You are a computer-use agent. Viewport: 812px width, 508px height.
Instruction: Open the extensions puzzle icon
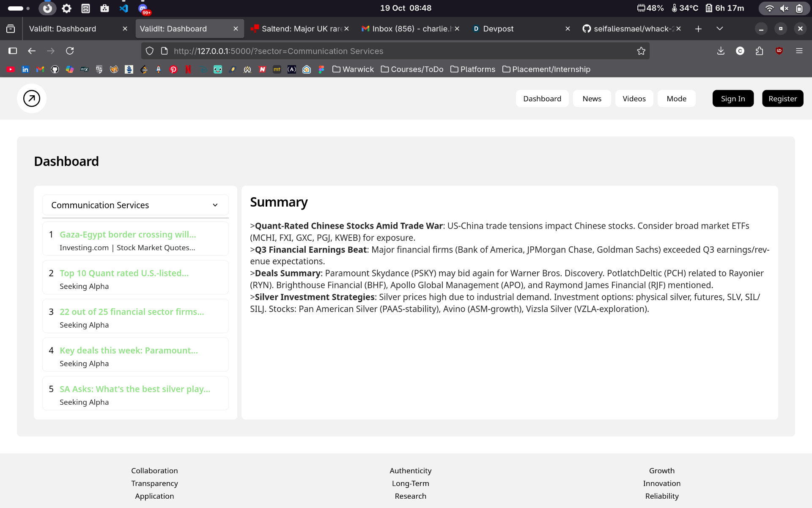click(x=760, y=51)
